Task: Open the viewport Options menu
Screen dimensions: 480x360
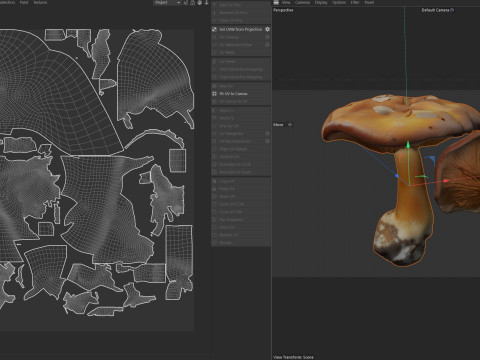Action: (339, 2)
